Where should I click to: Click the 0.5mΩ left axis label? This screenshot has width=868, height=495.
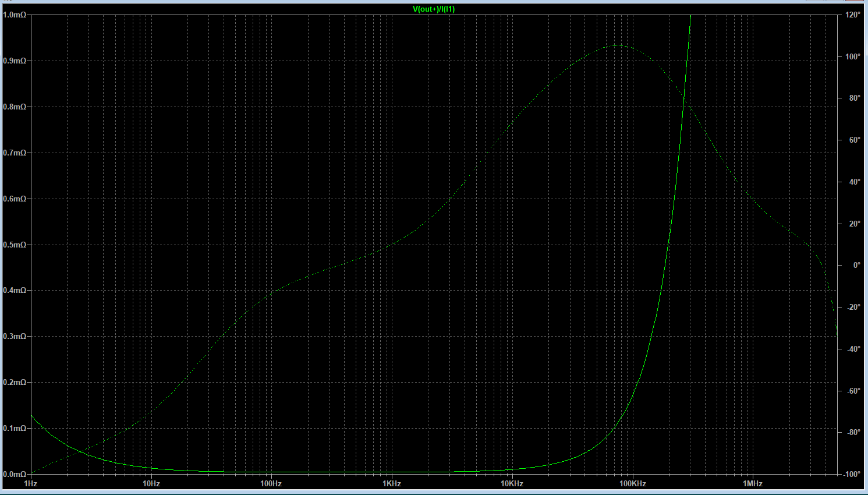pos(15,245)
